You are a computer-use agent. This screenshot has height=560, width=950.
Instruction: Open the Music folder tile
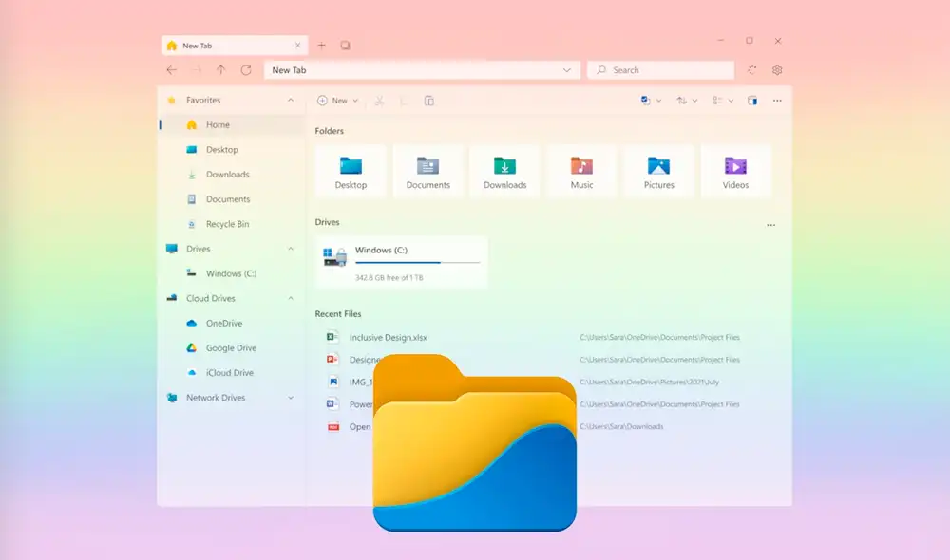click(581, 172)
